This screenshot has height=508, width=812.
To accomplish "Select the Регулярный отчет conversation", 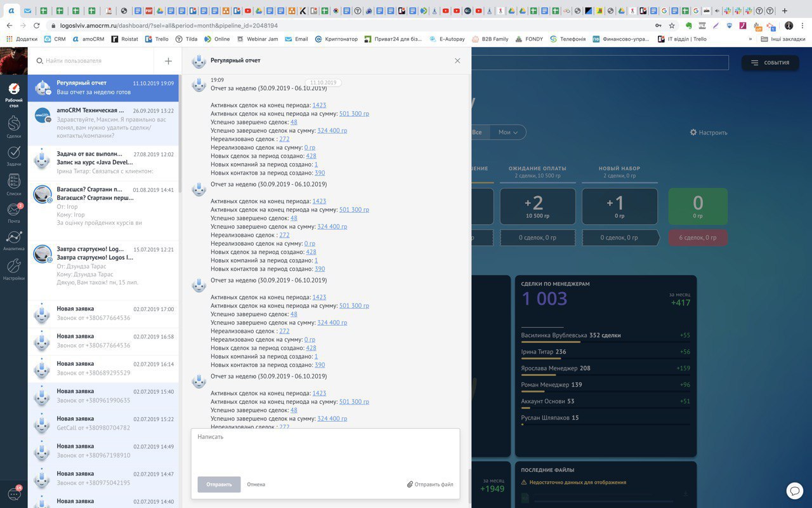I will pyautogui.click(x=103, y=88).
